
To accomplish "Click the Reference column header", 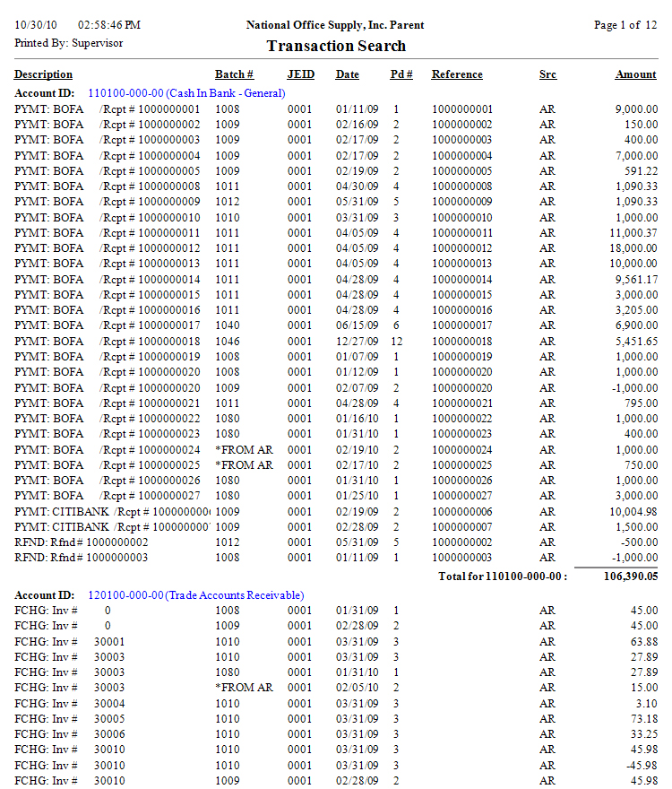I will 457,74.
